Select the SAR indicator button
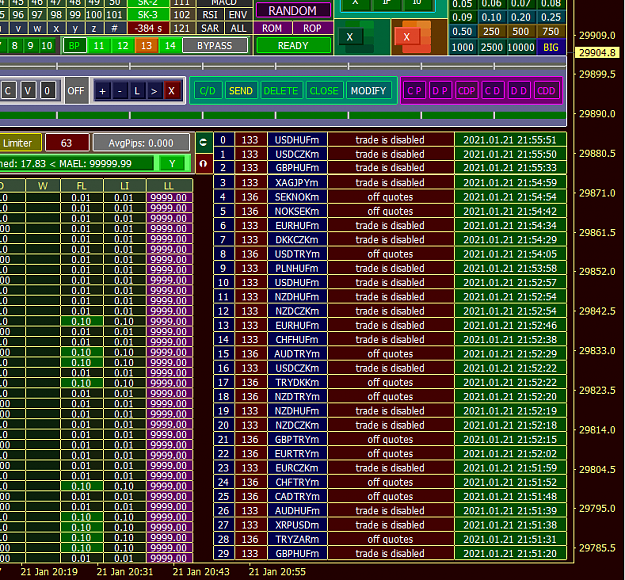The height and width of the screenshot is (580, 625). (x=210, y=28)
